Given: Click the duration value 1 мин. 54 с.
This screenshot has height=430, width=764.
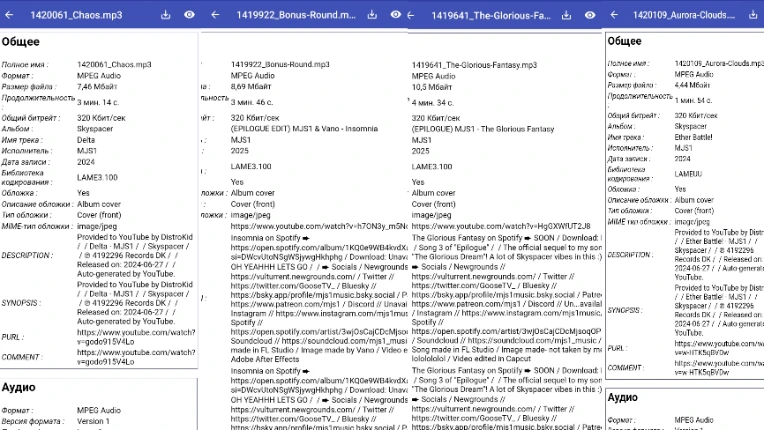Looking at the screenshot, I should (693, 100).
